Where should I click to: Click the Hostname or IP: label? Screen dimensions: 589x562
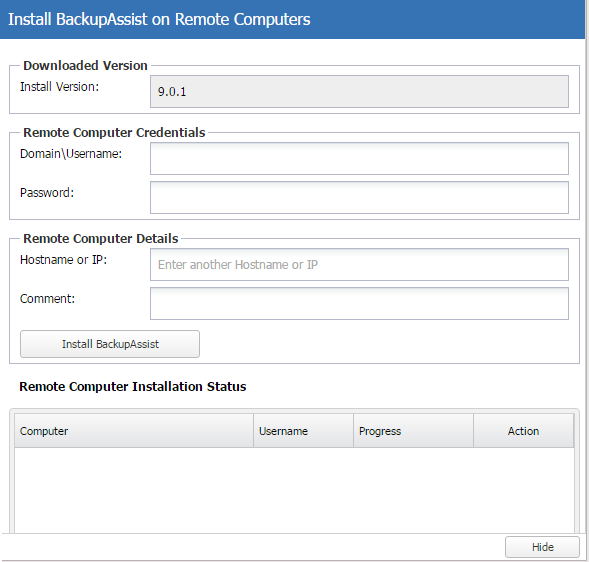(x=63, y=260)
